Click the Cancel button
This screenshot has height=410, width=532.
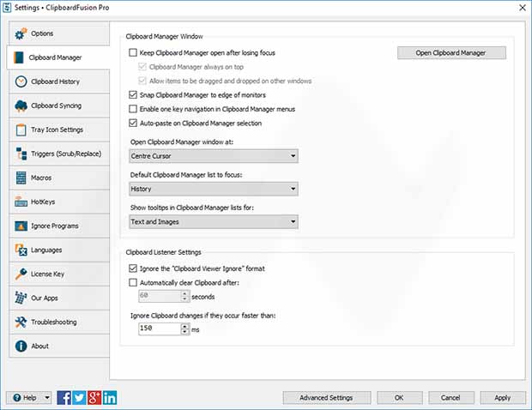coord(451,397)
